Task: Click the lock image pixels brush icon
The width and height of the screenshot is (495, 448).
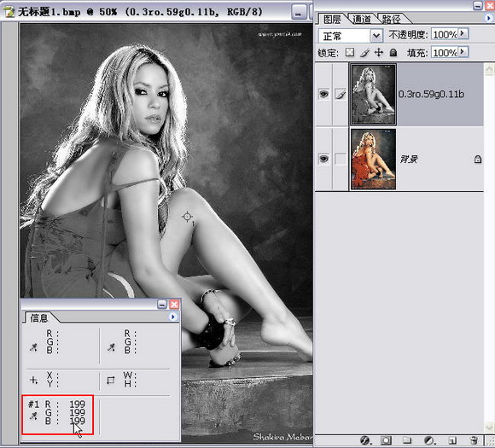Action: [364, 52]
